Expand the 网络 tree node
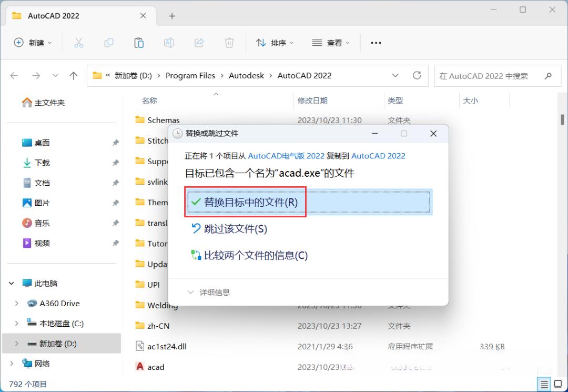Viewport: 568px width, 392px height. (12, 364)
